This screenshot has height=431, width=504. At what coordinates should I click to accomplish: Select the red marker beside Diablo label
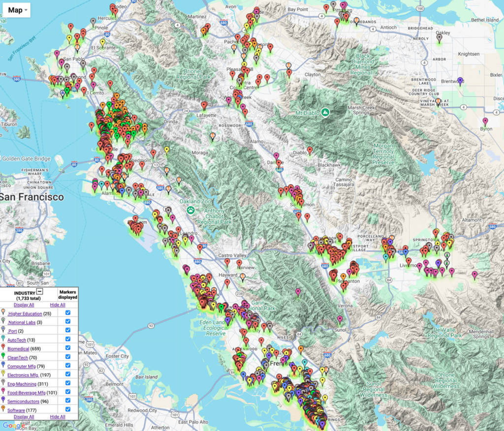(310, 151)
